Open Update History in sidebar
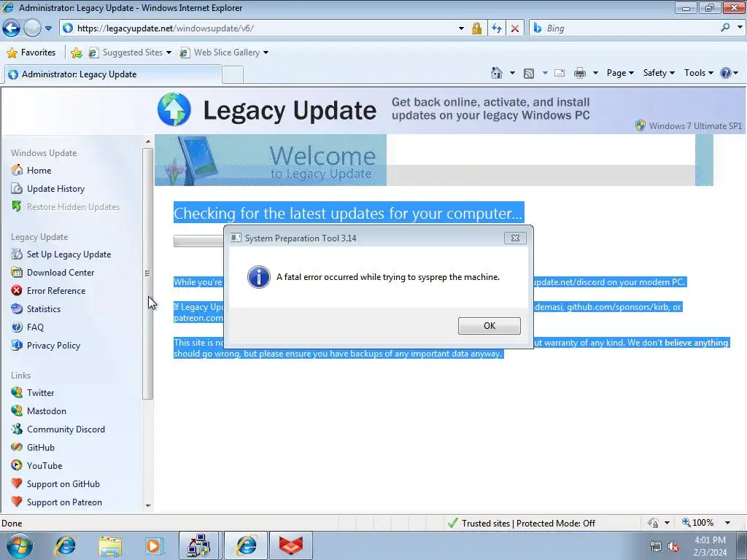Image resolution: width=747 pixels, height=560 pixels. coord(55,189)
